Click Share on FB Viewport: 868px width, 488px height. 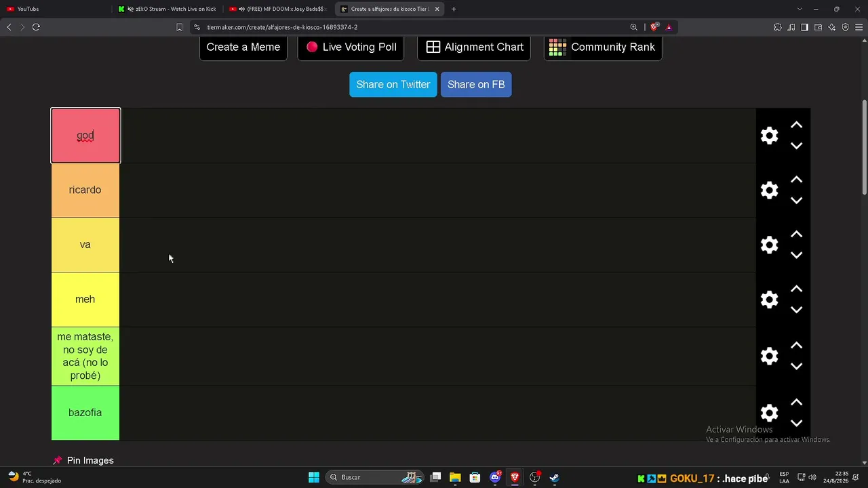tap(476, 85)
